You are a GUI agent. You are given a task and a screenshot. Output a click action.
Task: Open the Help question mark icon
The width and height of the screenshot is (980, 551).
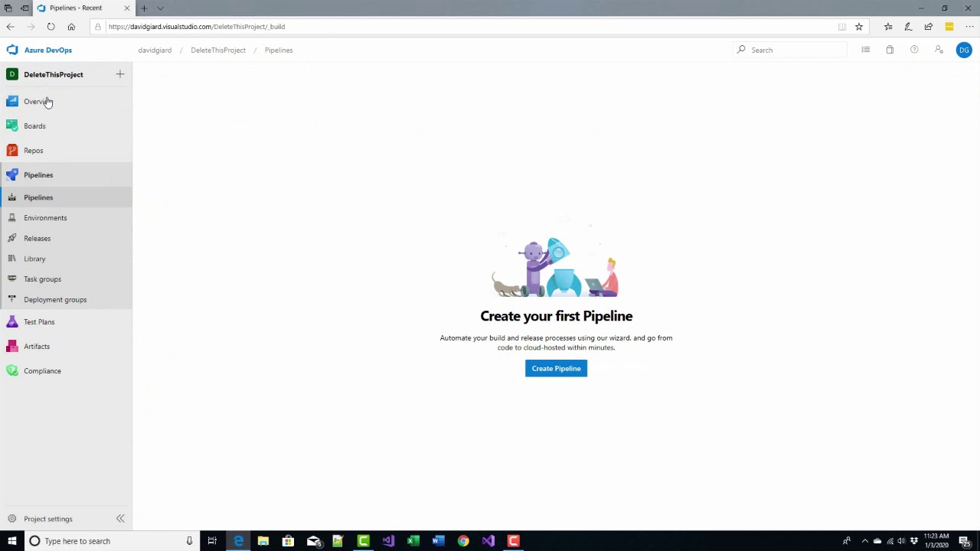click(x=914, y=50)
